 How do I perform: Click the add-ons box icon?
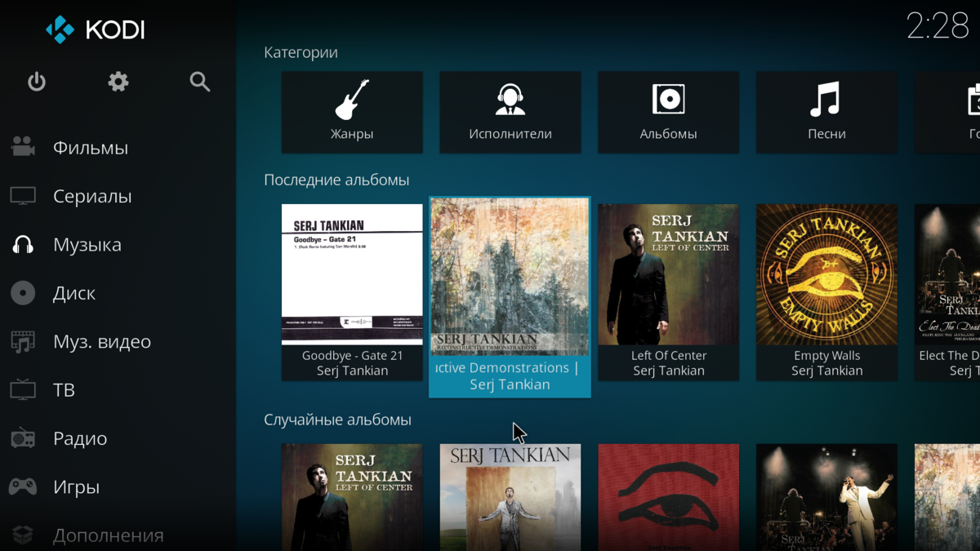click(x=23, y=535)
